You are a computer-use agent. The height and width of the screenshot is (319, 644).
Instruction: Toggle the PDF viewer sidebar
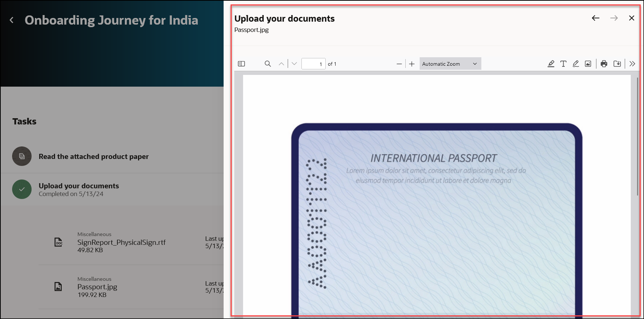(241, 64)
